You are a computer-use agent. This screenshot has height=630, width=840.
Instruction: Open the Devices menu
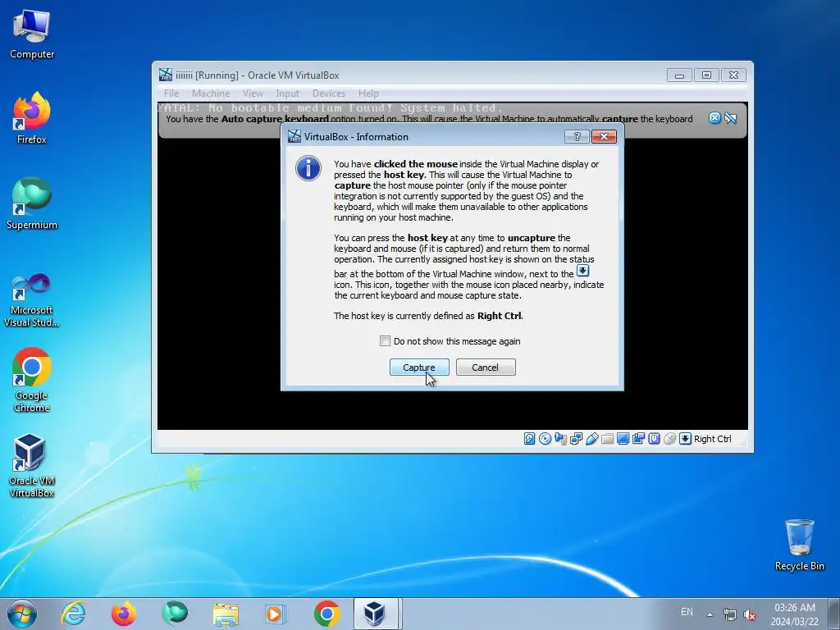[329, 94]
